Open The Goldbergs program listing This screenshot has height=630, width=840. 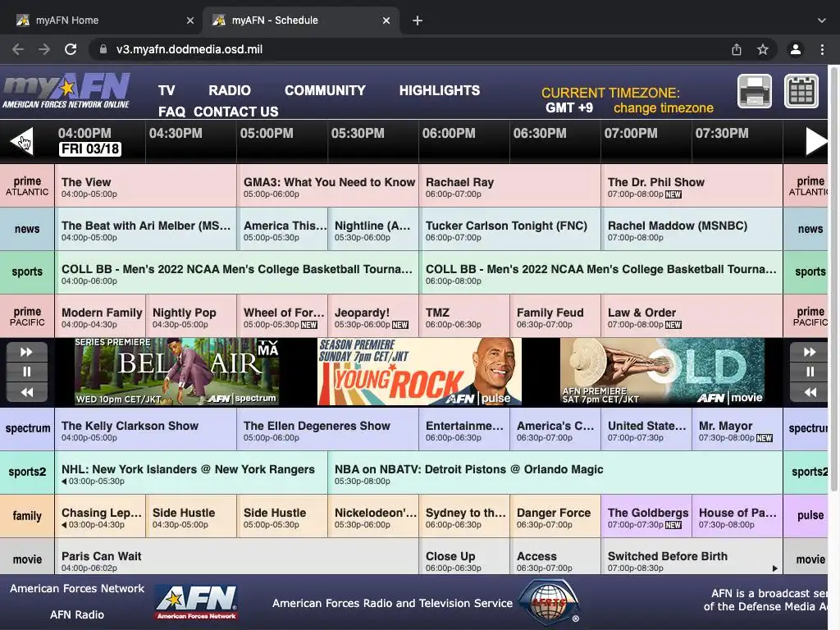pyautogui.click(x=646, y=516)
